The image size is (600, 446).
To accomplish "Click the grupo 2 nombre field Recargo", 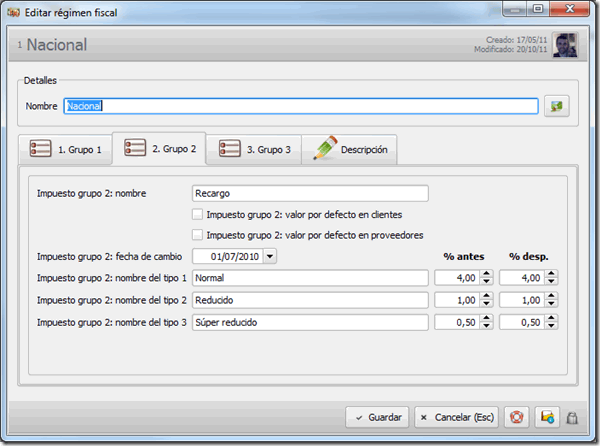I will (310, 194).
